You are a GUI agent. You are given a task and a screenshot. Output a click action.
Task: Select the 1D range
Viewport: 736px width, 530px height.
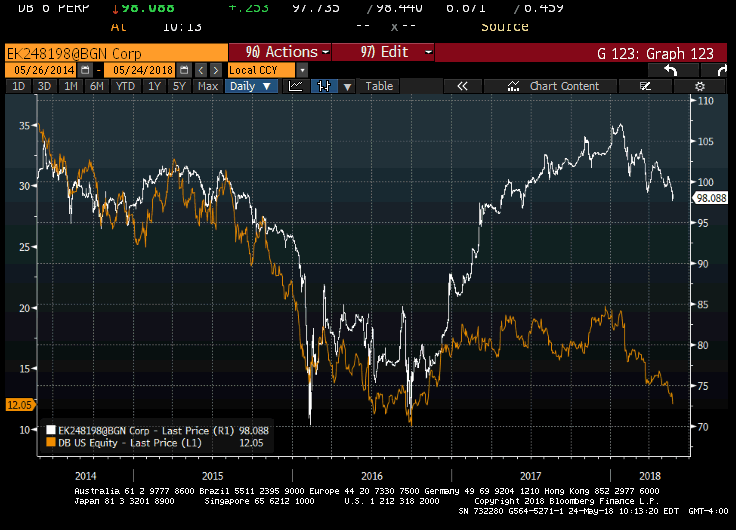coord(18,86)
